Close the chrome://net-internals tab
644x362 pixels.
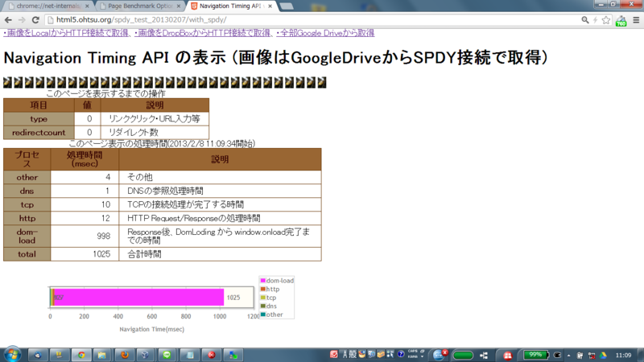pos(87,6)
